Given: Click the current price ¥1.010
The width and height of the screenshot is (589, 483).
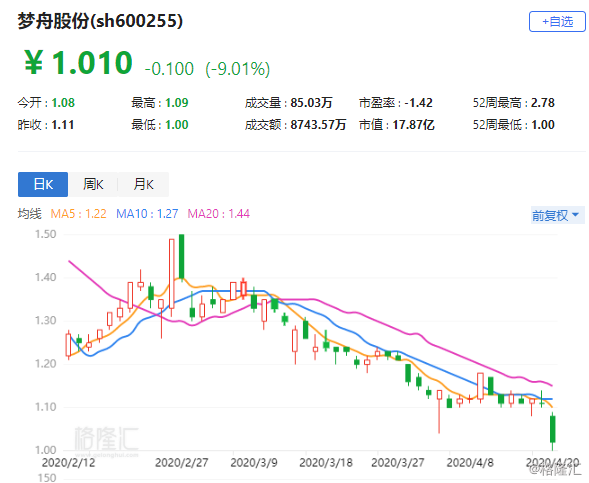Looking at the screenshot, I should coord(79,63).
